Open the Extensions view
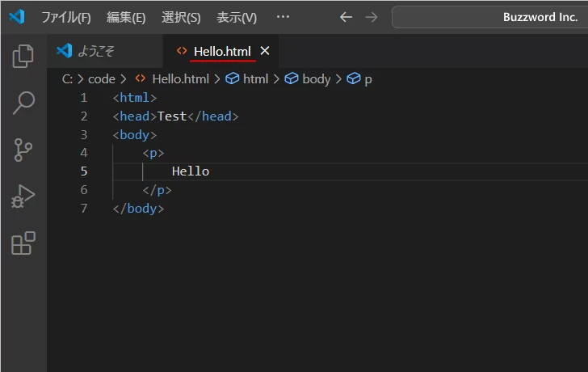The image size is (588, 372). coord(23,243)
